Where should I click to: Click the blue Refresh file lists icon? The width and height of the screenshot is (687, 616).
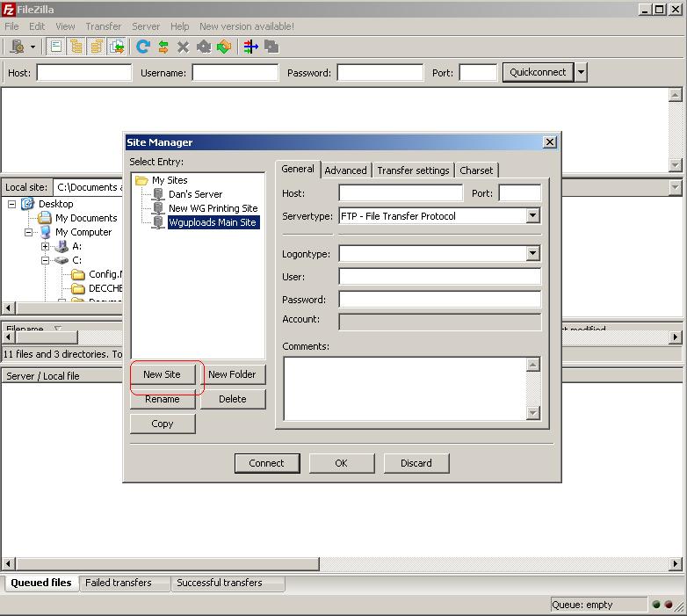tap(143, 47)
